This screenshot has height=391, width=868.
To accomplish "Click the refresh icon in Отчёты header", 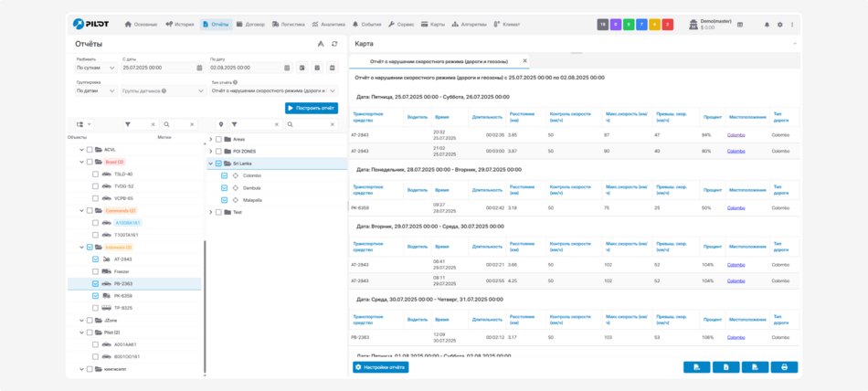I will (x=334, y=44).
